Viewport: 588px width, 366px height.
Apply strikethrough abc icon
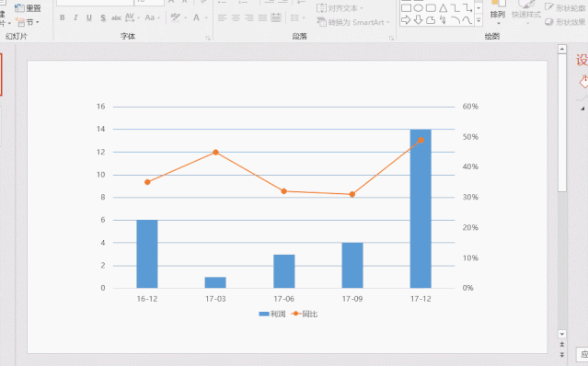pyautogui.click(x=116, y=17)
